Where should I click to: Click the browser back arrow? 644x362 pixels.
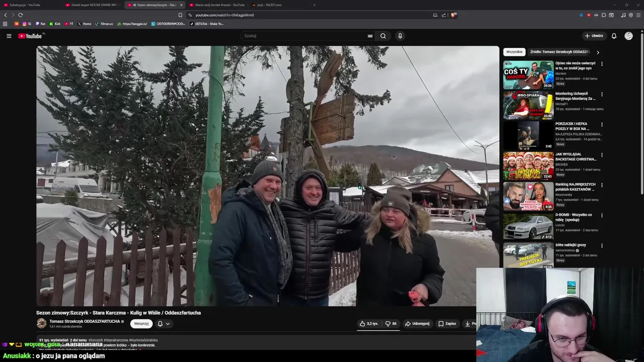click(6, 15)
